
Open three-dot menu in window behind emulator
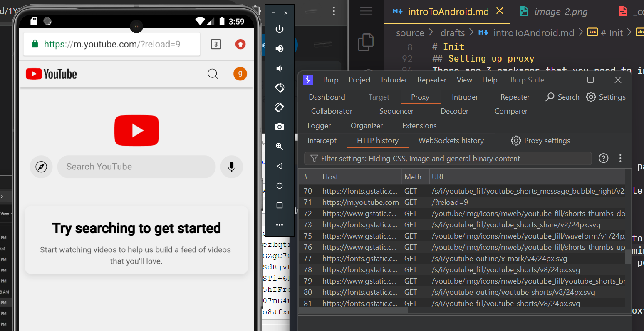coord(334,11)
